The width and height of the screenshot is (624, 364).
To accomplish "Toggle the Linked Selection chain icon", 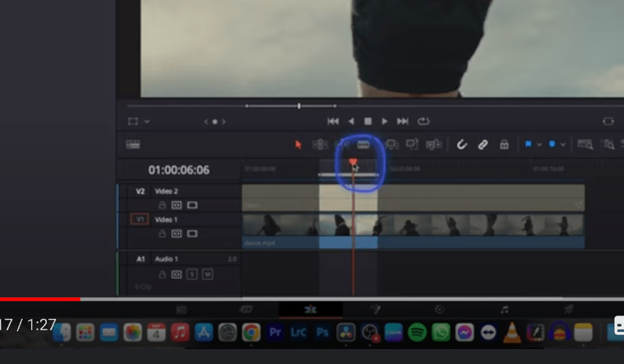I will [483, 144].
